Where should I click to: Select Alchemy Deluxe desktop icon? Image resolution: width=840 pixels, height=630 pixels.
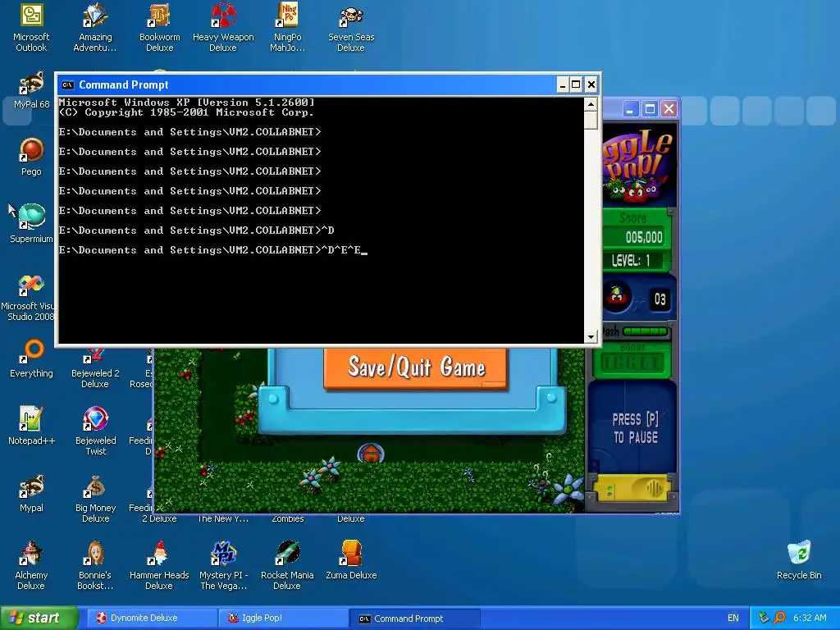coord(31,566)
